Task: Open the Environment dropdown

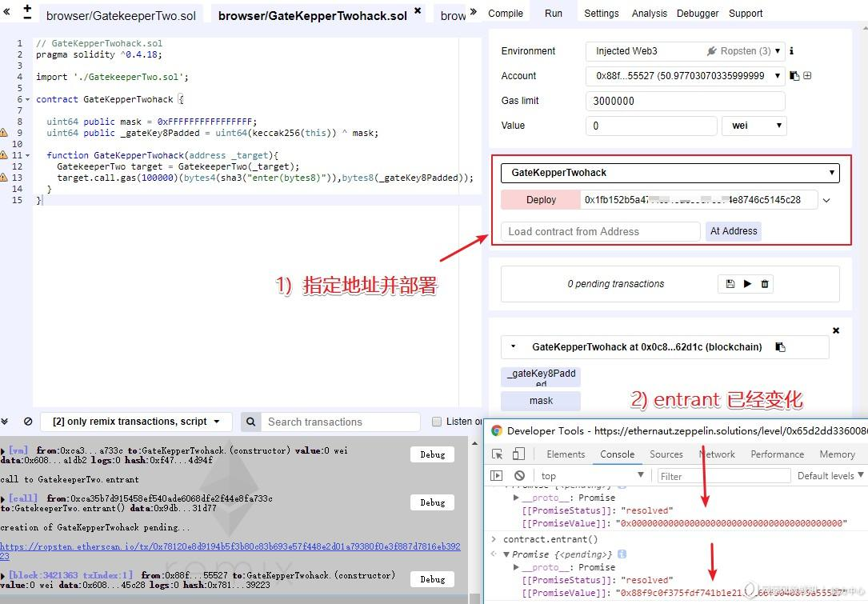Action: 685,51
